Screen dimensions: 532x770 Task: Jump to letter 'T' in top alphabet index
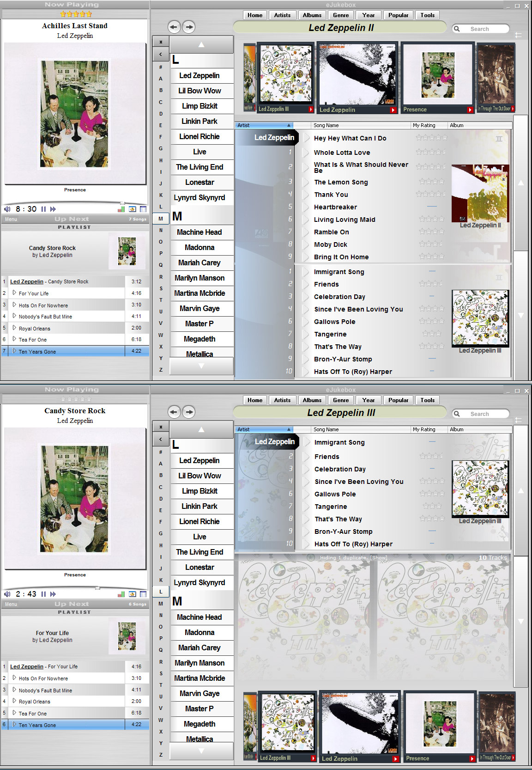(161, 300)
